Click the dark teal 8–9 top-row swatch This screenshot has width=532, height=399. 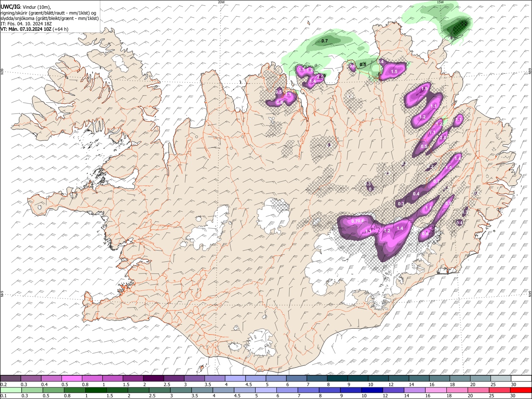pos(337,378)
